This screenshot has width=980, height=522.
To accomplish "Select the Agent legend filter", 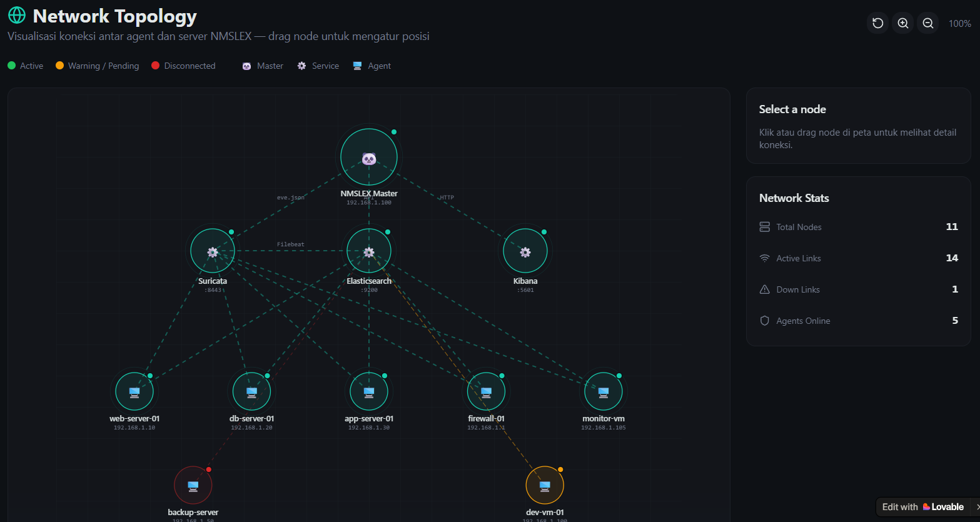I will click(x=371, y=65).
